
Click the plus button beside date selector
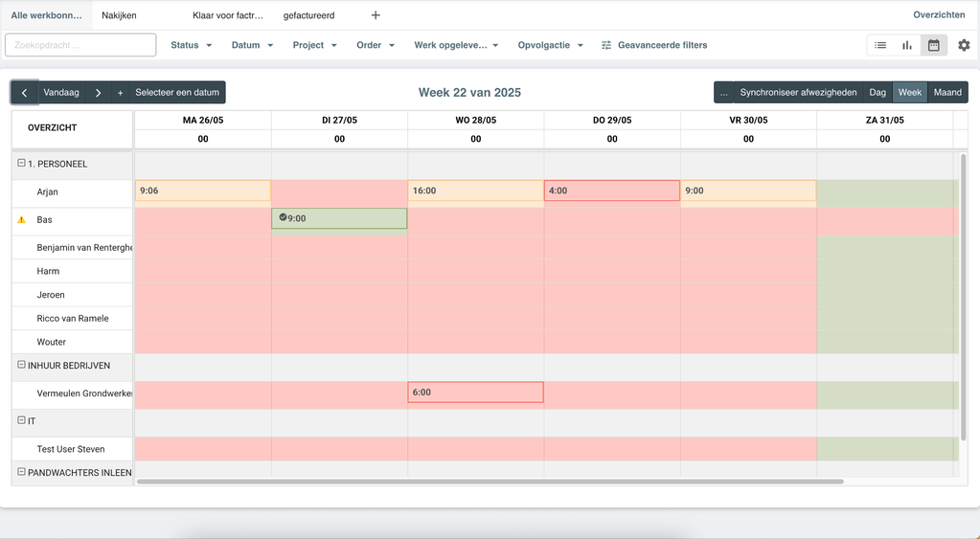[120, 93]
